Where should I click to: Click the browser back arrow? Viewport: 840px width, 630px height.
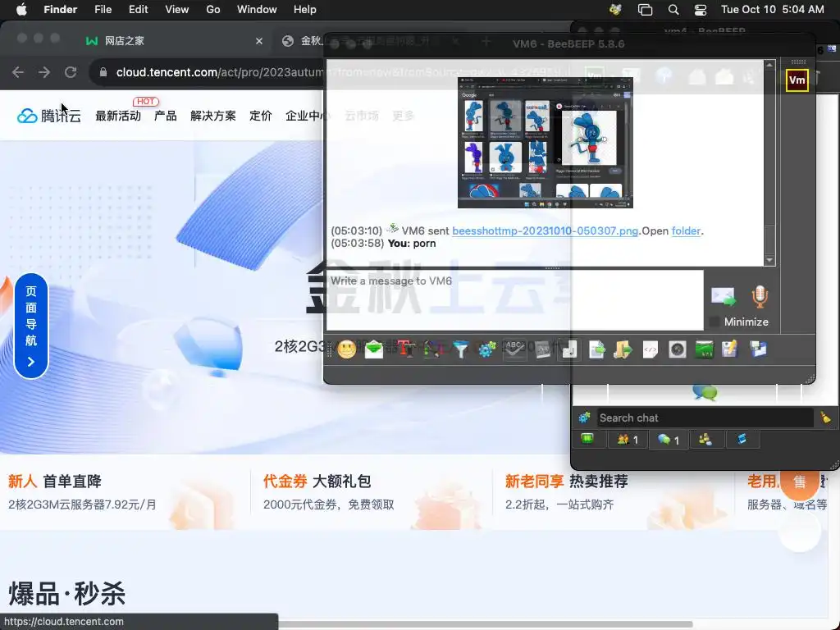tap(18, 72)
